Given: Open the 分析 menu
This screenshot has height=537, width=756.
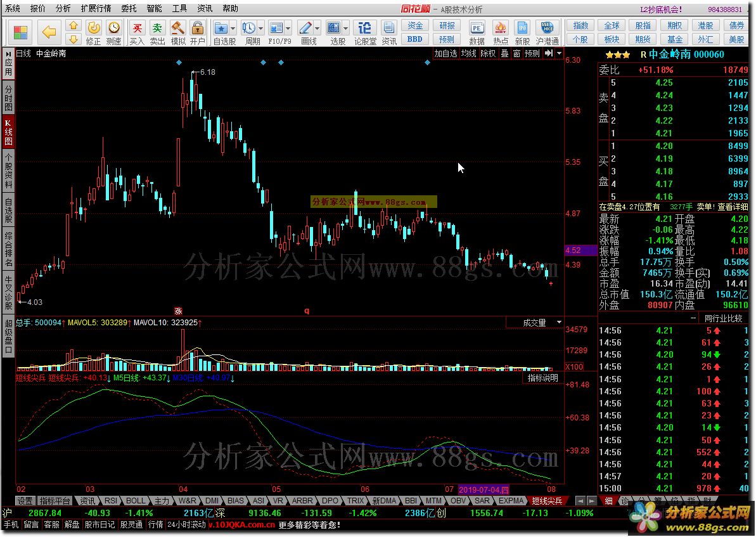Looking at the screenshot, I should [x=63, y=8].
